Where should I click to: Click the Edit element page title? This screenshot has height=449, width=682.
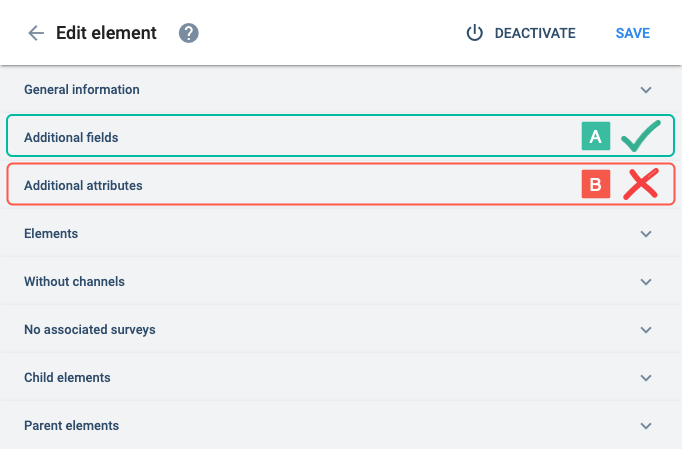(x=106, y=33)
